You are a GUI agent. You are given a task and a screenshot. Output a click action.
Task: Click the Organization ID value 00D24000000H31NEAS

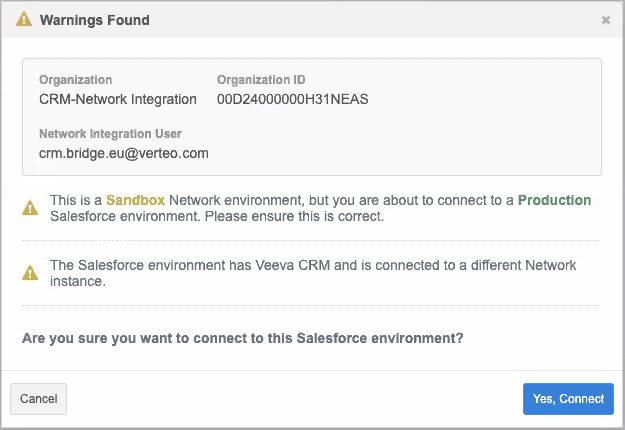pyautogui.click(x=293, y=99)
